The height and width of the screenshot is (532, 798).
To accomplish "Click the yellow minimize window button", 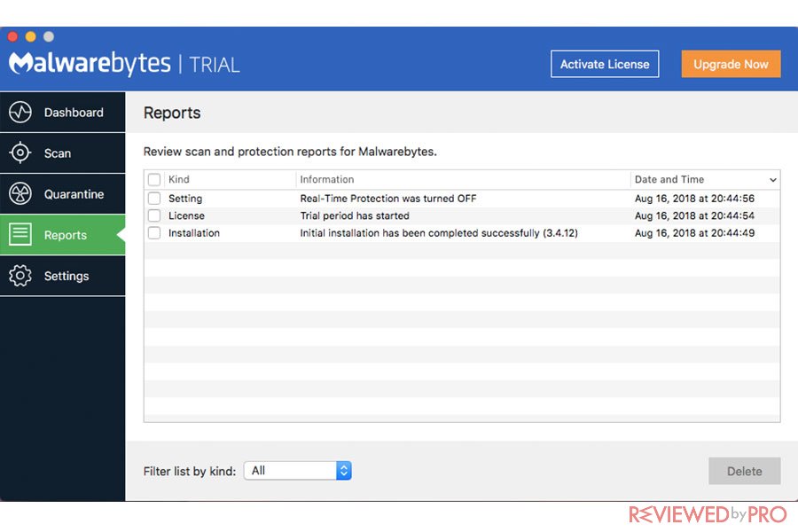I will pyautogui.click(x=30, y=36).
